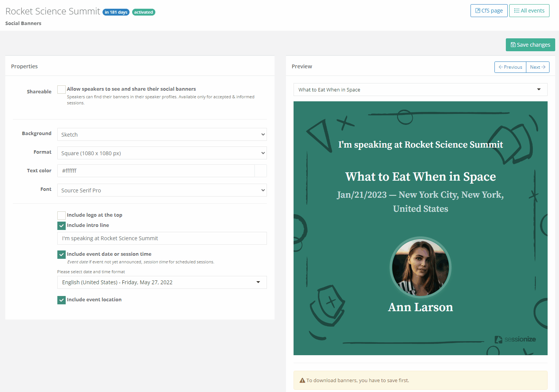Toggle Include event date or session time
Viewport: 559px width, 392px height.
pyautogui.click(x=62, y=255)
